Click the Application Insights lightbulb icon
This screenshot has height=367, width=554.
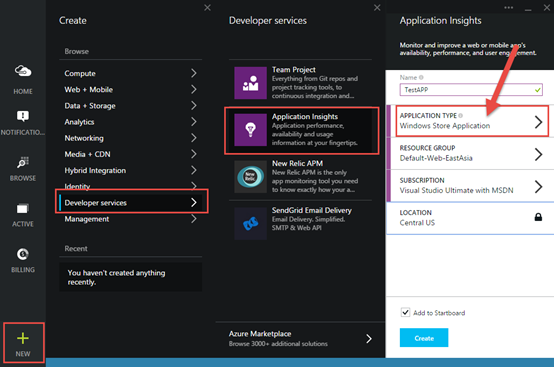pyautogui.click(x=251, y=130)
